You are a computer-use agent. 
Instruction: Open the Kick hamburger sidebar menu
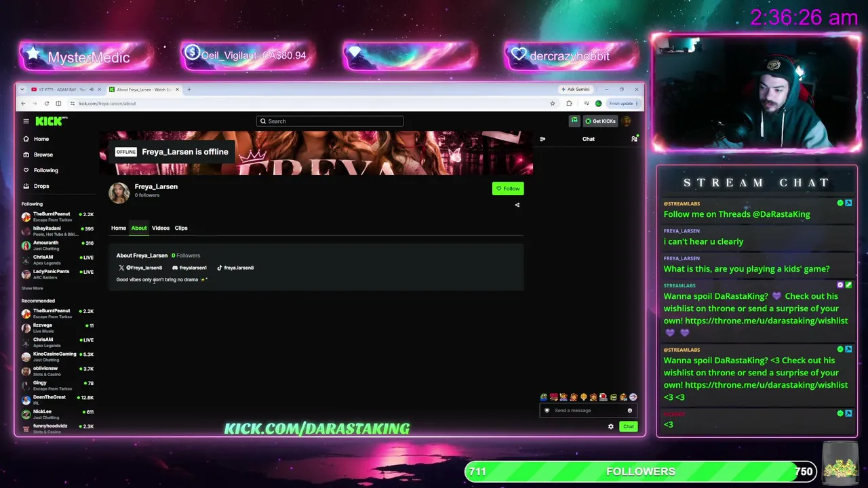tap(26, 121)
